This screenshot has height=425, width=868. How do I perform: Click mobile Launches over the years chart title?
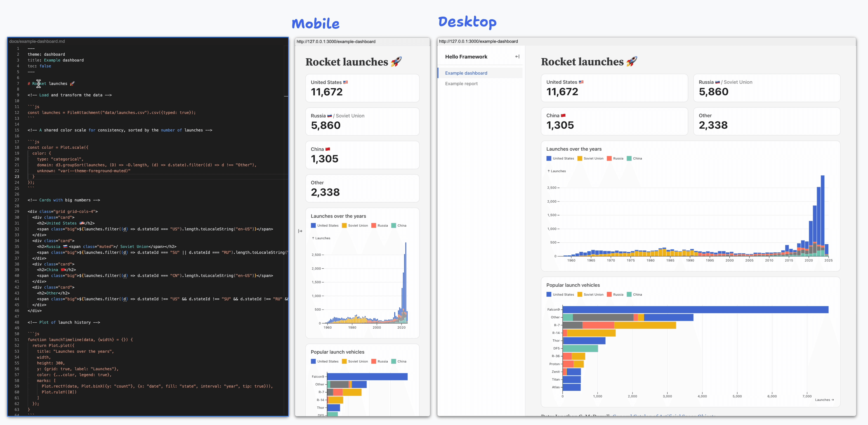338,216
